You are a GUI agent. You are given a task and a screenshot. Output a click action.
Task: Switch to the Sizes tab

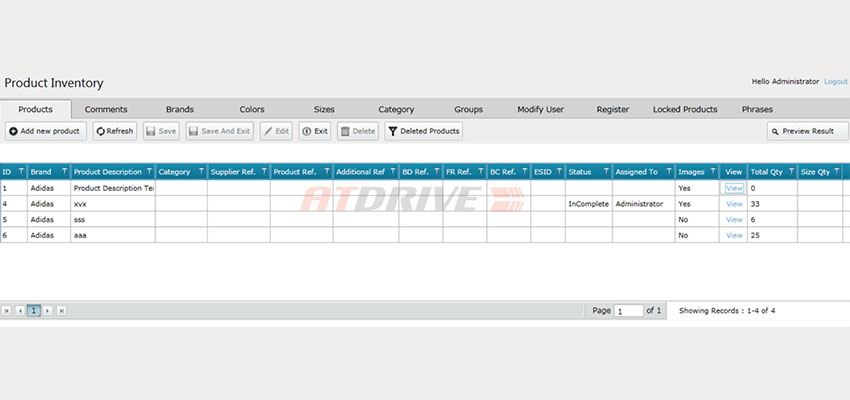324,109
